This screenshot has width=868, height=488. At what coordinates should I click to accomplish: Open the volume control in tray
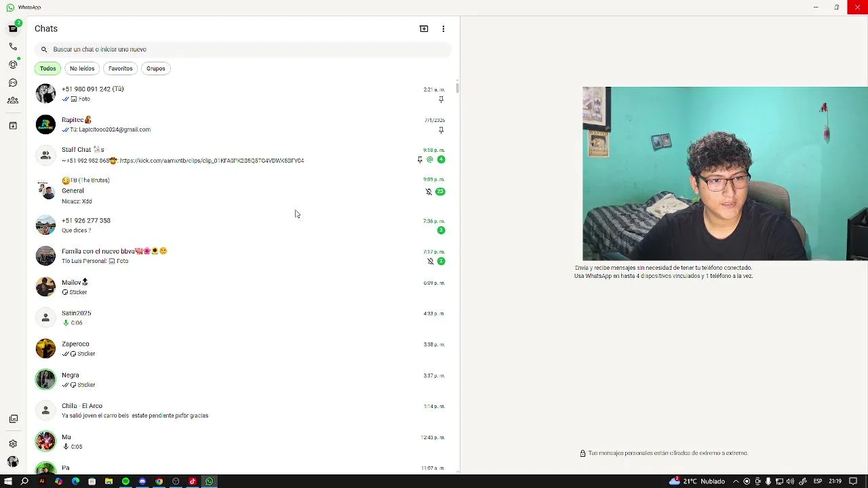point(790,481)
